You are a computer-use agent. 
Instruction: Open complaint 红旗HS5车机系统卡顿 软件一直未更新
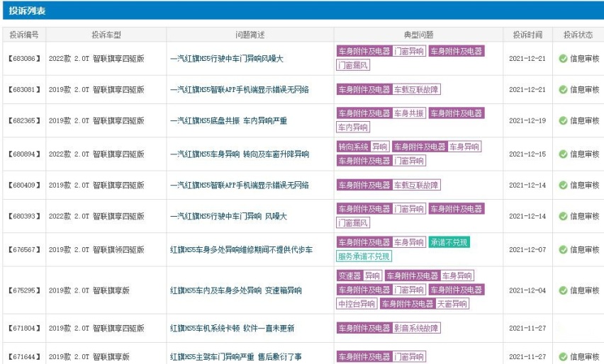click(x=232, y=328)
